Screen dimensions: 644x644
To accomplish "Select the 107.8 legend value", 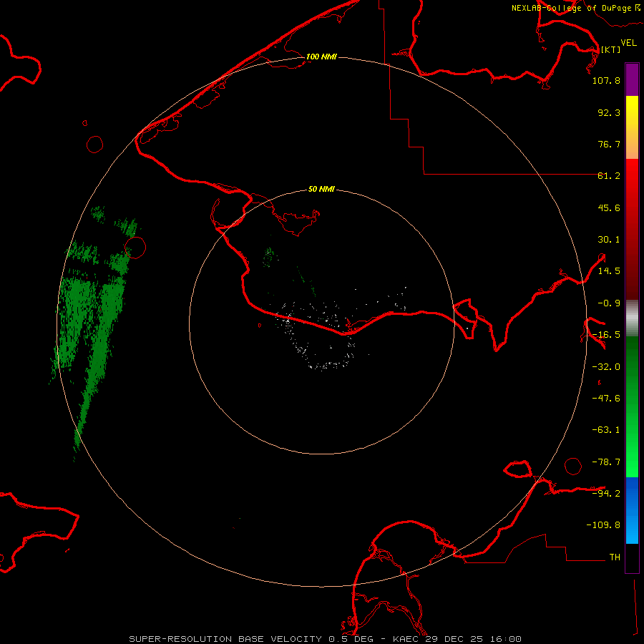I will pos(606,80).
